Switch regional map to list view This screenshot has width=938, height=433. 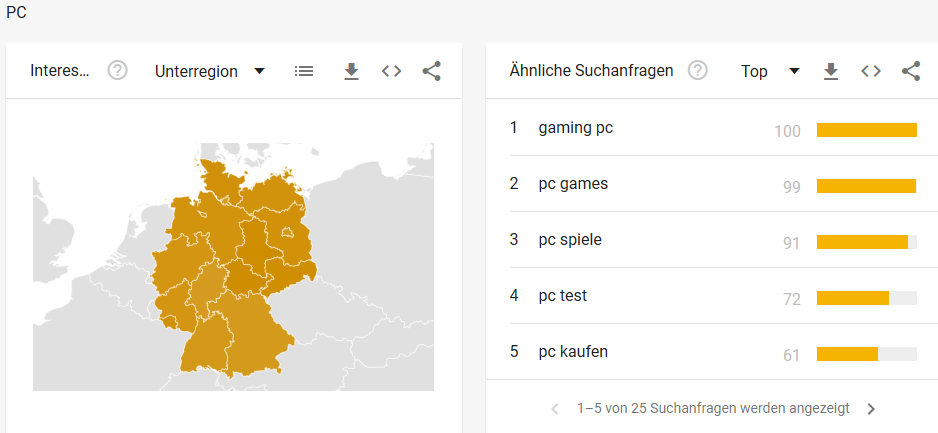304,71
